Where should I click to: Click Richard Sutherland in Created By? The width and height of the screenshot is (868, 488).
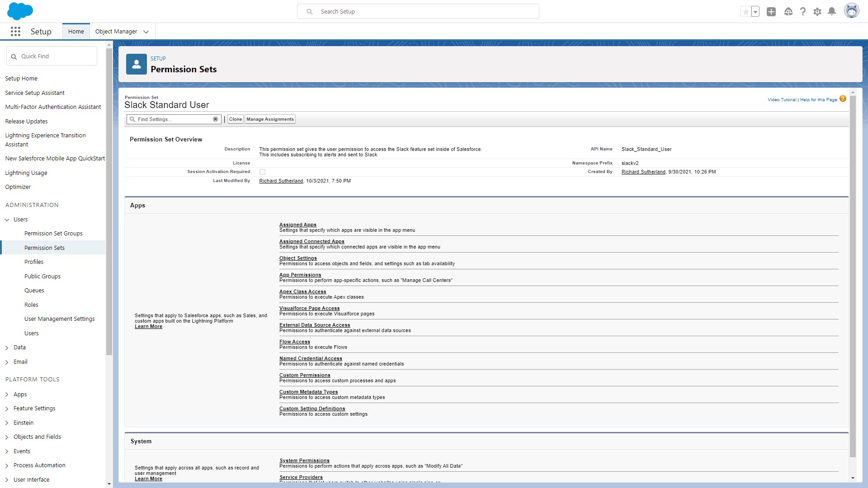pos(643,172)
